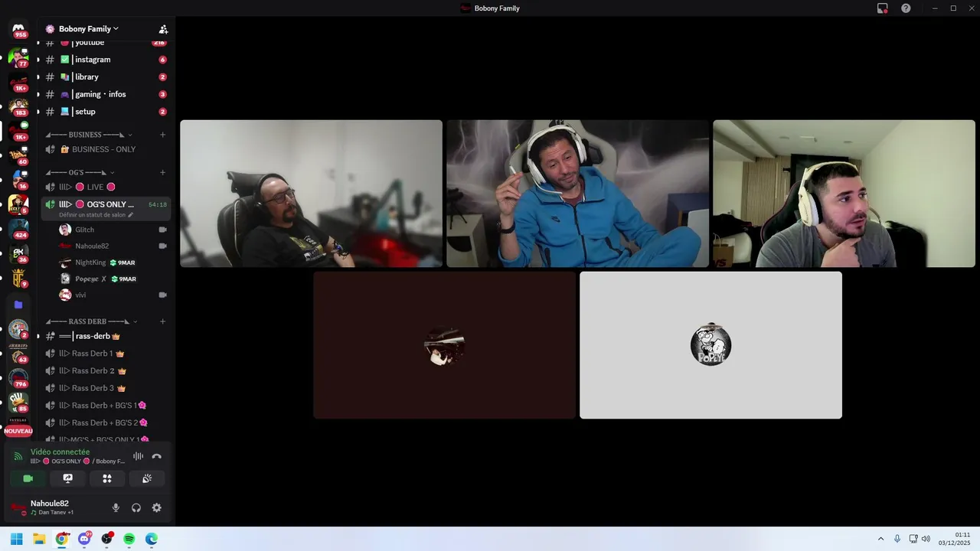Collapse the BUSINESS category
Image resolution: width=980 pixels, height=551 pixels.
pos(90,135)
